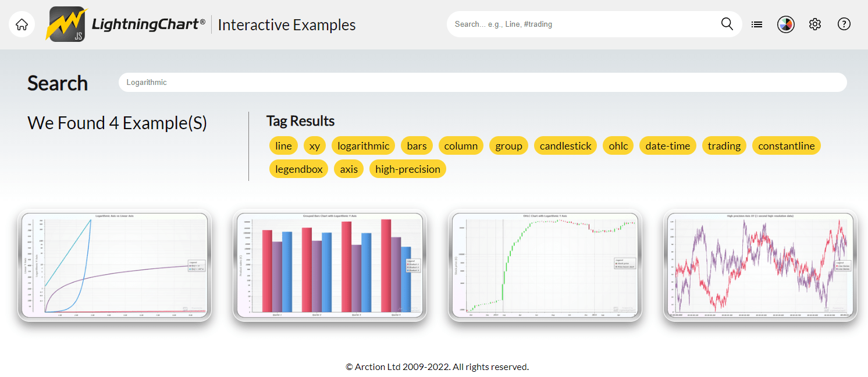Click the LightningChart JS logo
The height and width of the screenshot is (377, 868).
[x=124, y=24]
